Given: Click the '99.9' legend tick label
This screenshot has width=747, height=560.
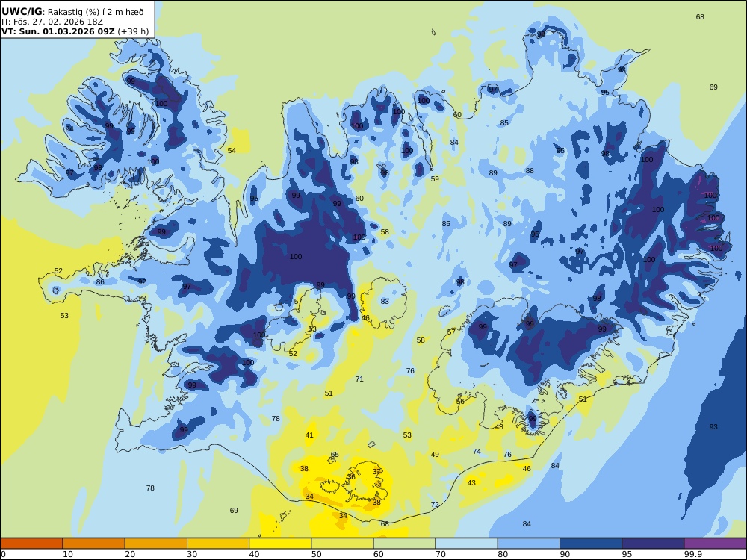Looking at the screenshot, I should point(692,554).
